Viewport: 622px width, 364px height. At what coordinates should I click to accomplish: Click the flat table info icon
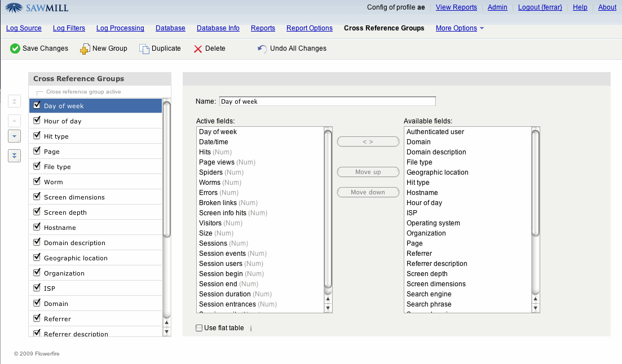(251, 329)
